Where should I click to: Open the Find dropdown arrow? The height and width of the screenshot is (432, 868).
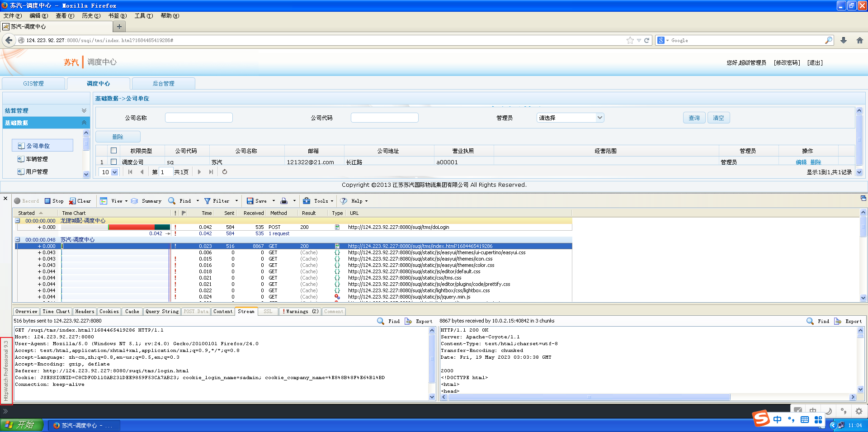click(x=198, y=201)
